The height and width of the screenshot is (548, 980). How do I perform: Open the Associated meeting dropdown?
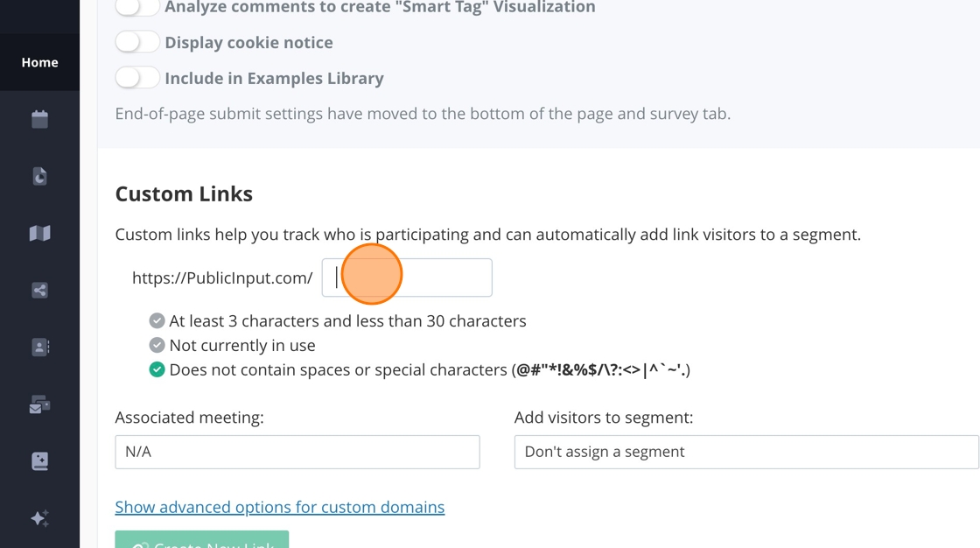[297, 452]
